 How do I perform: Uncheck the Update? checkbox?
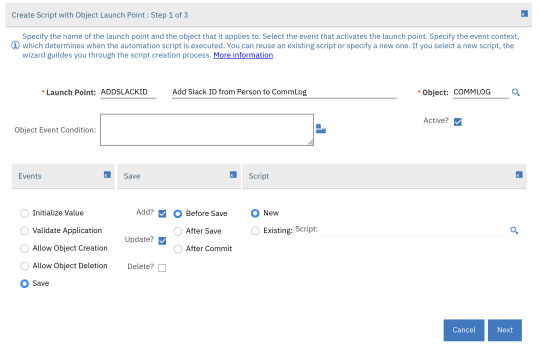tap(162, 241)
